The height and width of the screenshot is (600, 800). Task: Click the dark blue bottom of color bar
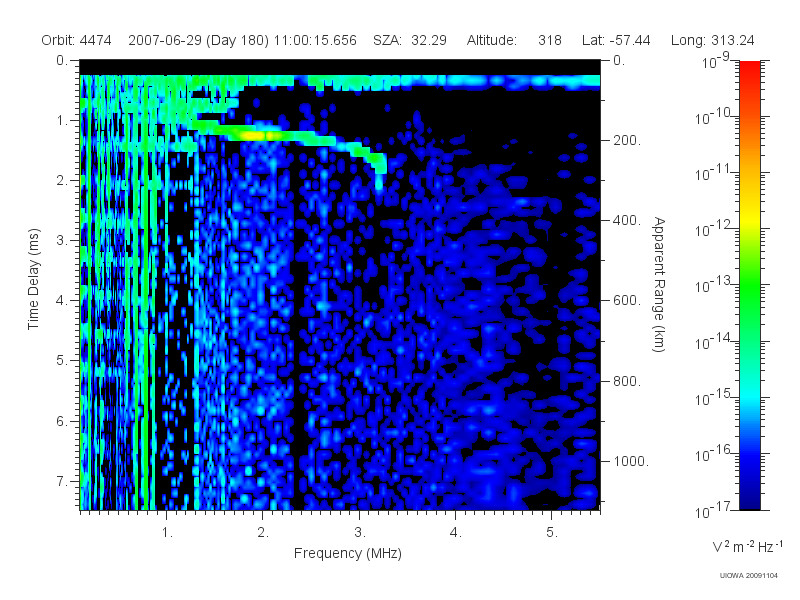(x=749, y=500)
